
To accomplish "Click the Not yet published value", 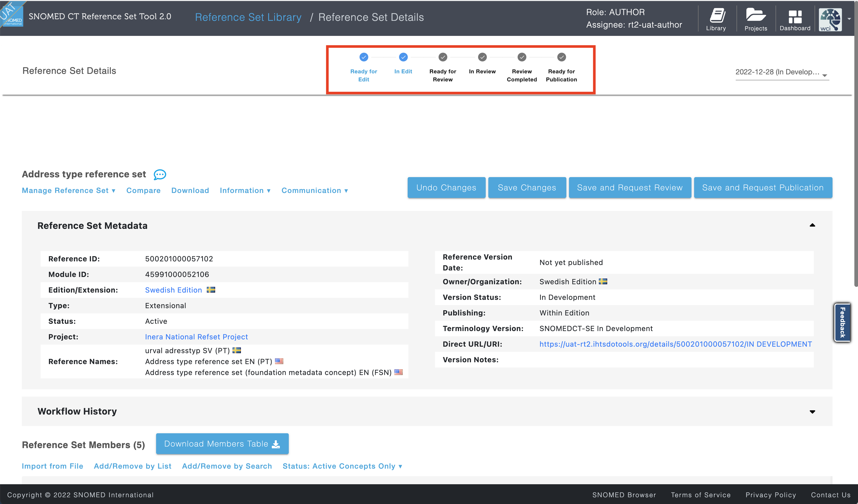I will click(x=571, y=262).
